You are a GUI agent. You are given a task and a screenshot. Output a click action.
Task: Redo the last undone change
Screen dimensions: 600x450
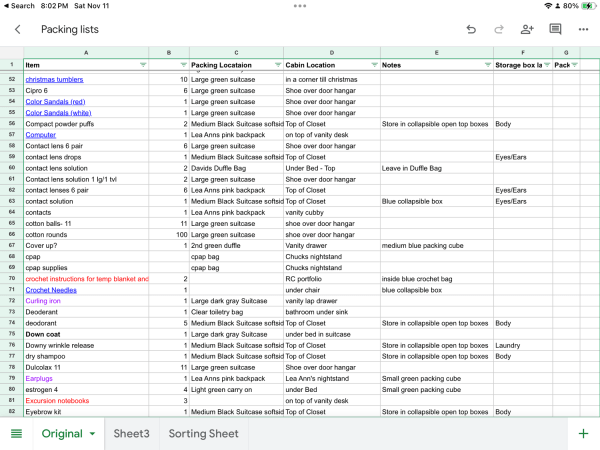499,30
